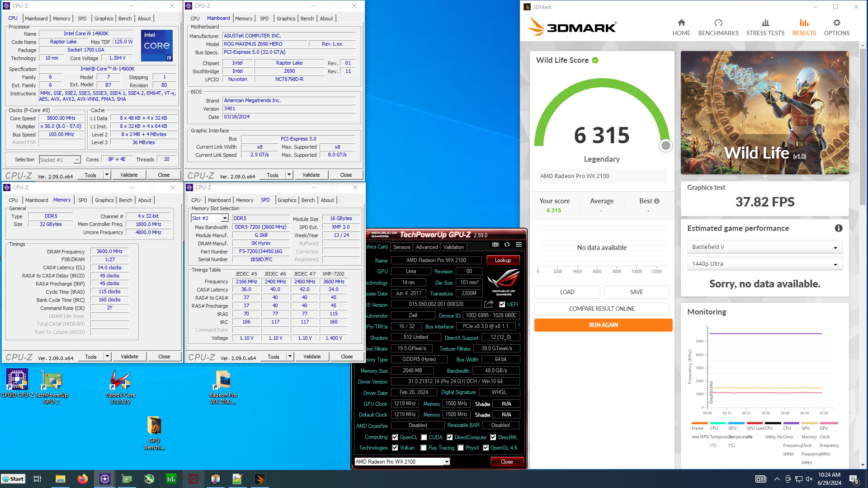Toggle the Ray Tracing checkbox

pos(424,448)
